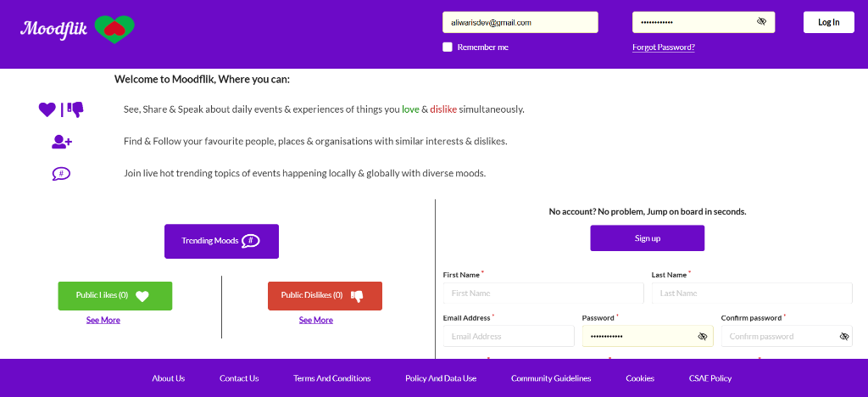The image size is (868, 397).
Task: Toggle login password visibility eye icon
Action: coord(761,22)
